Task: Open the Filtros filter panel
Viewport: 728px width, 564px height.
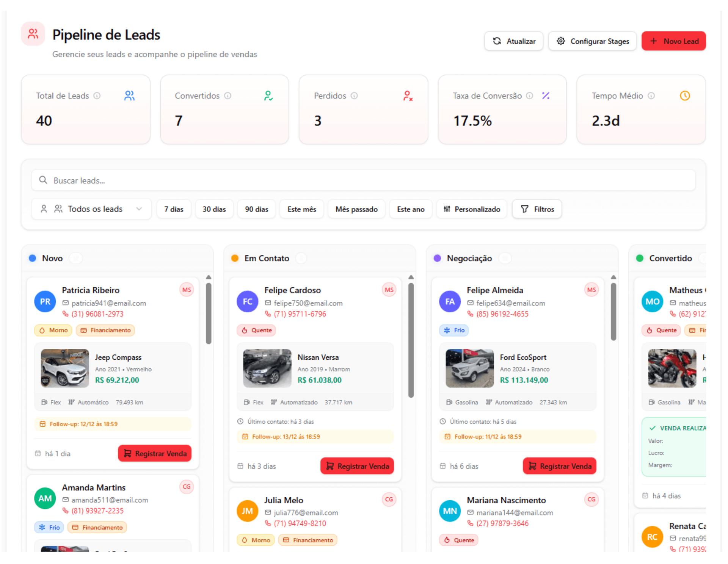Action: click(x=537, y=209)
